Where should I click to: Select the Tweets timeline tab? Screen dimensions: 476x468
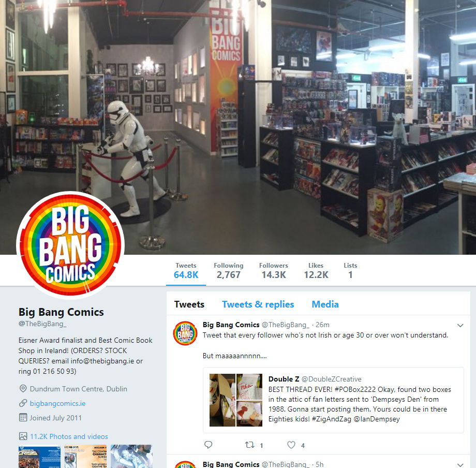pyautogui.click(x=189, y=304)
